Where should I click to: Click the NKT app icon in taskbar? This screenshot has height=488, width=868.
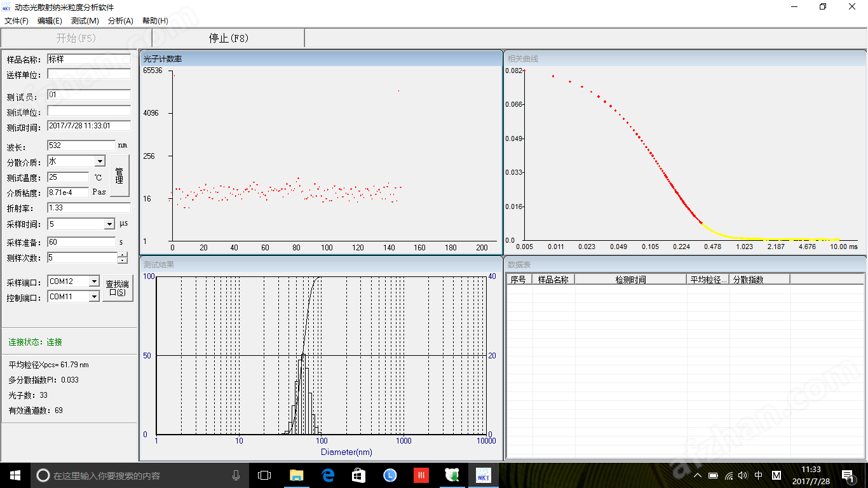point(484,475)
